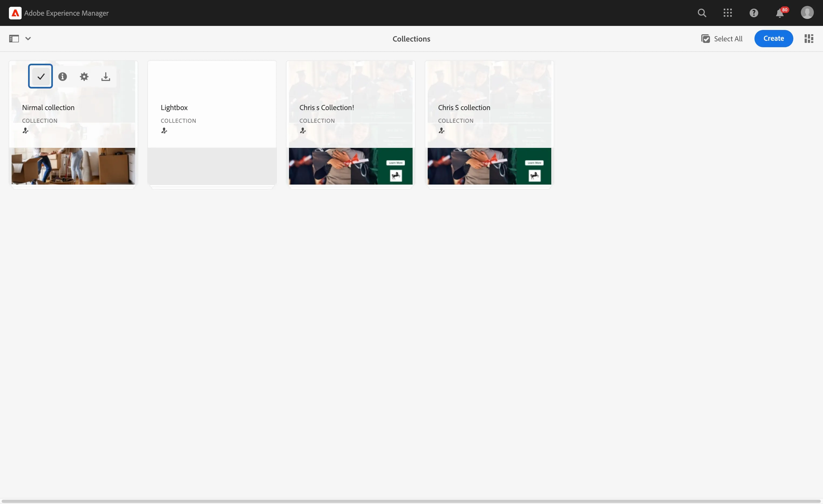Expand the rail selector chevron dropdown

point(28,39)
